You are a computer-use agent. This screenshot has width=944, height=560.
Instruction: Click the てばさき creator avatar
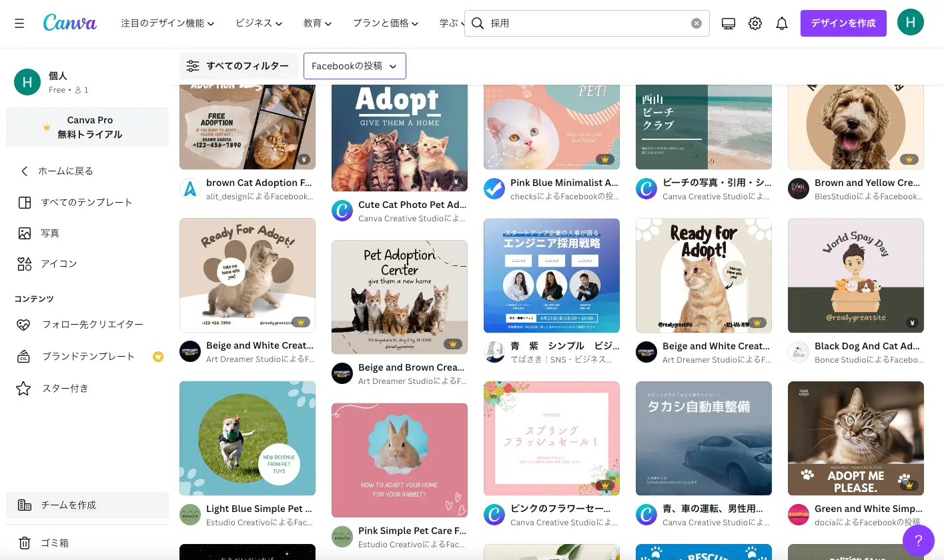(x=494, y=352)
